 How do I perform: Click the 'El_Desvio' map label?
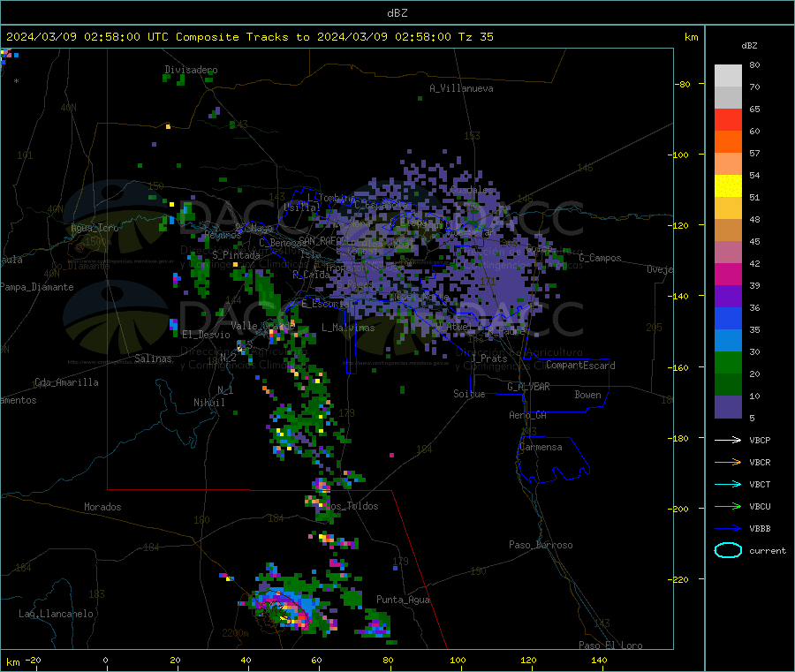(x=207, y=335)
